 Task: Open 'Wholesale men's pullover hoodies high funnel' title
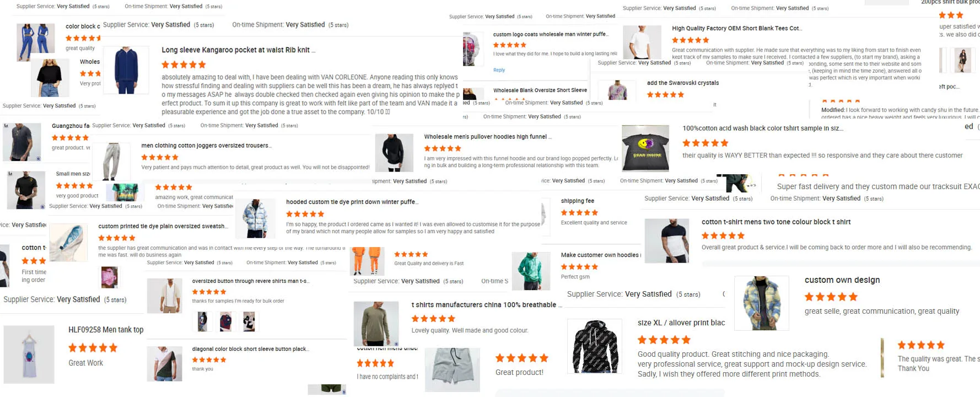click(x=488, y=137)
